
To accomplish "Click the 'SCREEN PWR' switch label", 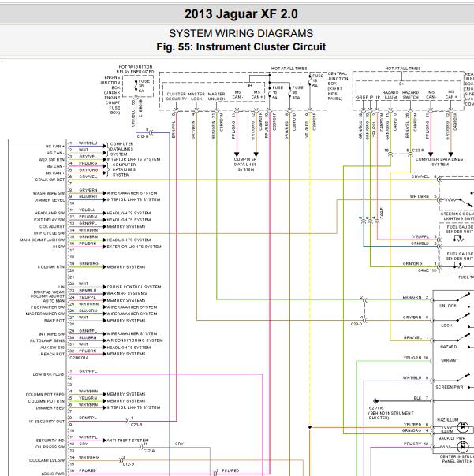I will pyautogui.click(x=450, y=387).
